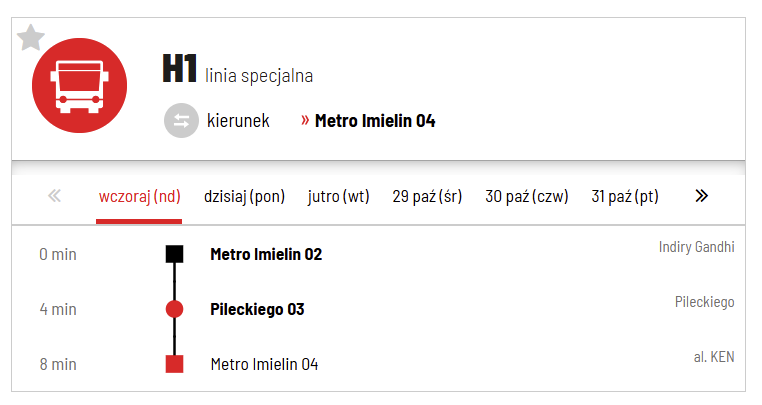The height and width of the screenshot is (405, 762).
Task: Click the red circle Pileckiego stop marker
Action: pyautogui.click(x=174, y=309)
